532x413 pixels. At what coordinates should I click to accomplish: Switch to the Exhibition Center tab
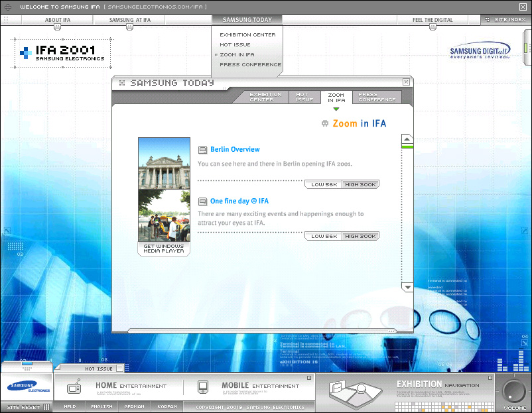coord(265,97)
